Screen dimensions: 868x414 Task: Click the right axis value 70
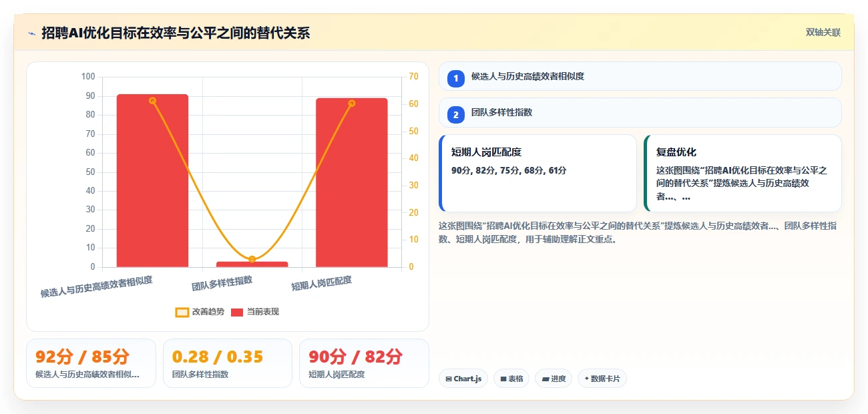413,77
